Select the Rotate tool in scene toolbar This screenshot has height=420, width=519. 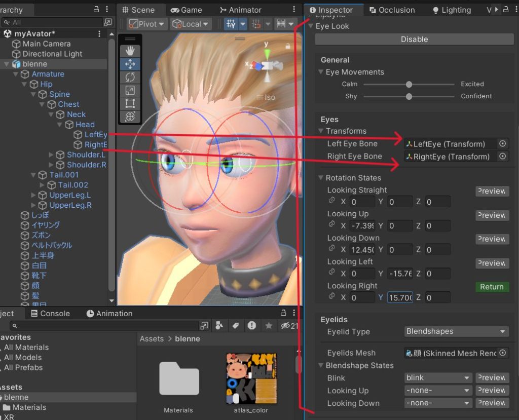[x=130, y=77]
